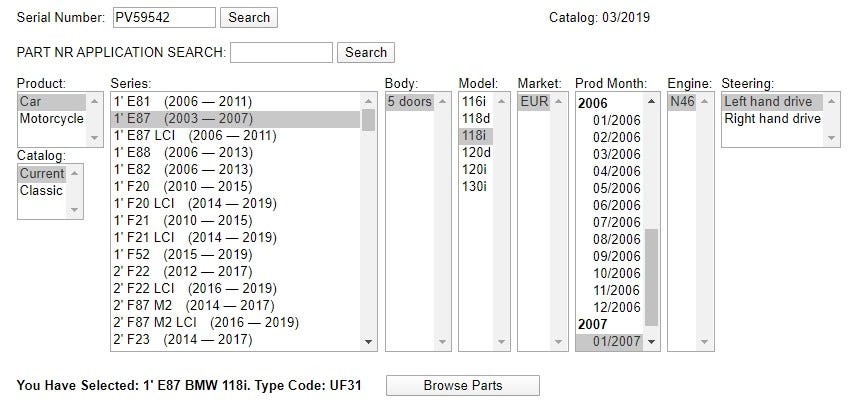Pick 06/2006 in Prod Month list
Viewport: 854px width, 407px height.
(616, 205)
